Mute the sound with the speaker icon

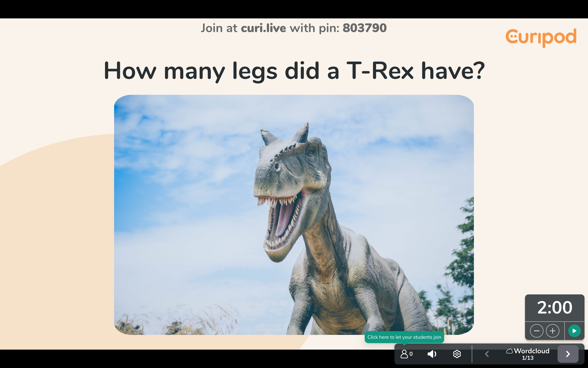tap(432, 354)
